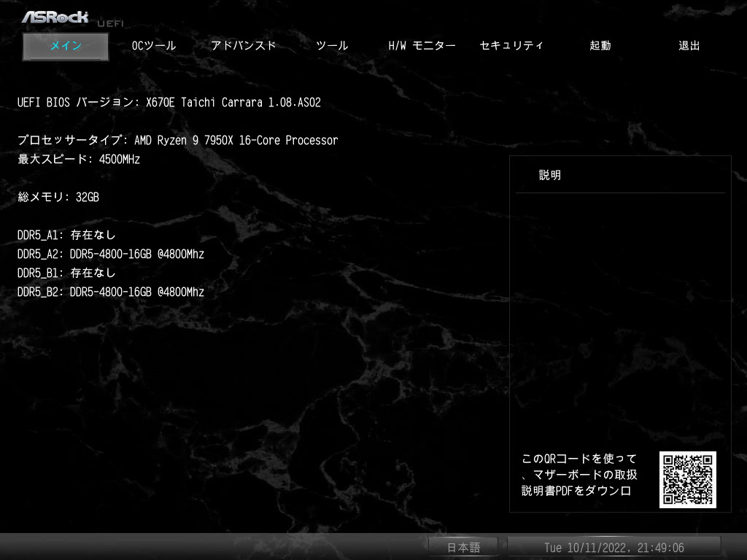Viewport: 747px width, 560px height.
Task: Select the メイン tab
Action: click(x=66, y=46)
